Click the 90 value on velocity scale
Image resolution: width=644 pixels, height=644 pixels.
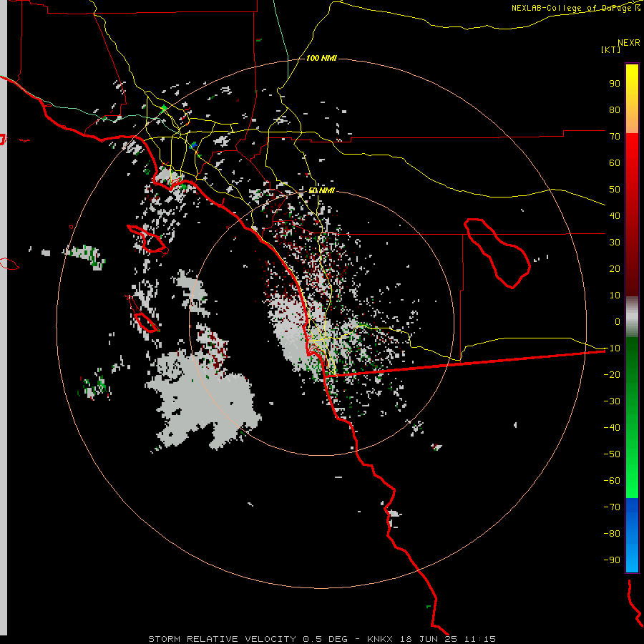615,84
